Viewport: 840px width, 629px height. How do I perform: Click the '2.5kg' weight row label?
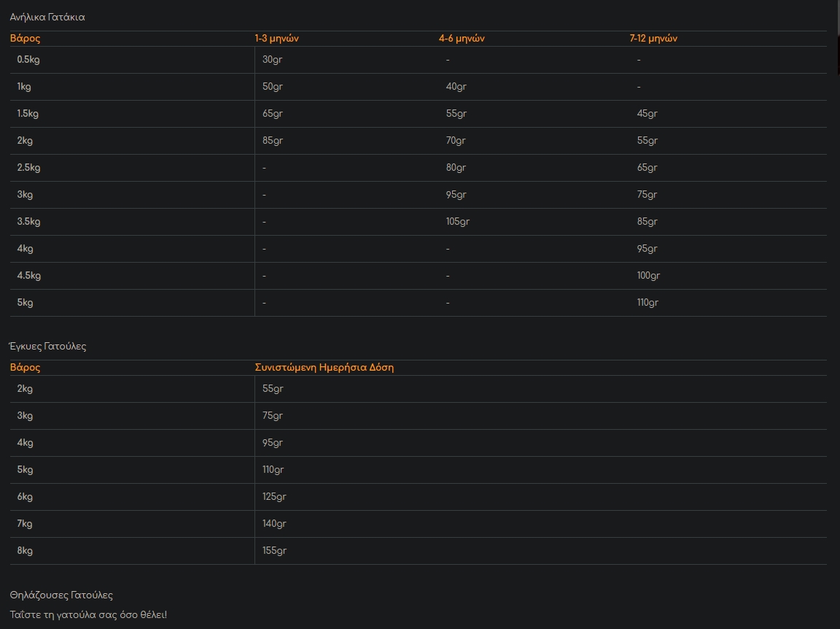click(x=28, y=168)
